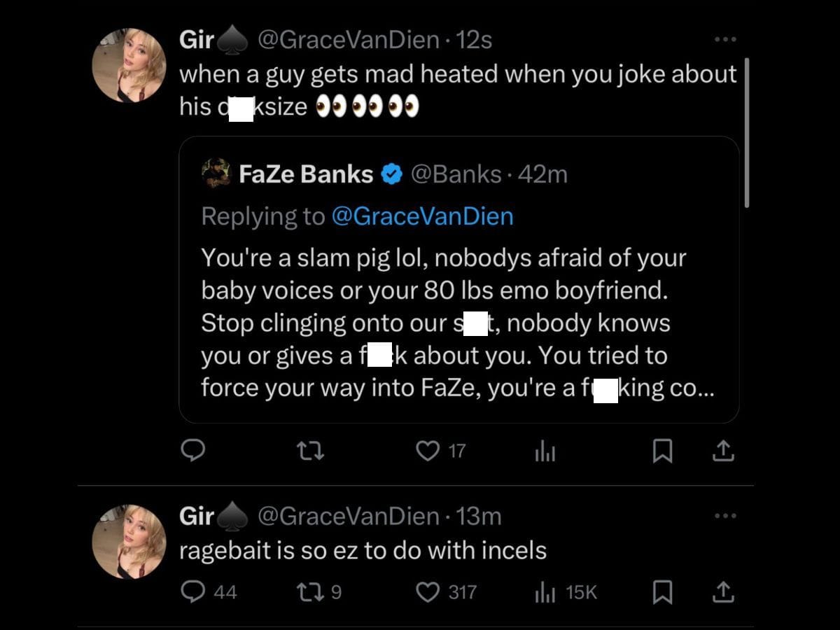Click the @GraceVanDien mention link in blue

(423, 216)
